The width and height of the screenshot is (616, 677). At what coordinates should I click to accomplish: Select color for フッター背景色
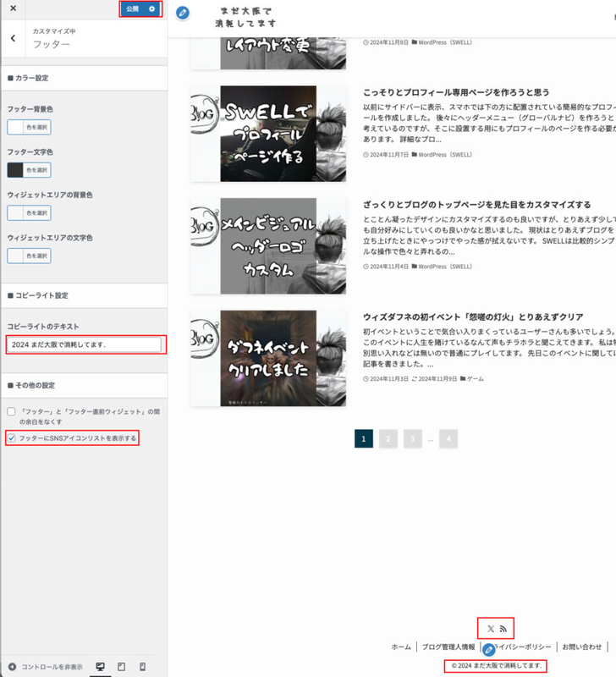pos(29,127)
